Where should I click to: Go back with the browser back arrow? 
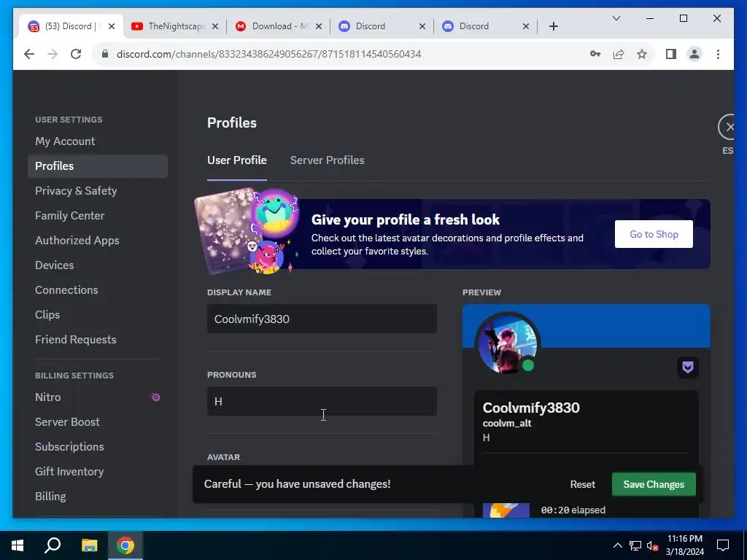point(29,54)
